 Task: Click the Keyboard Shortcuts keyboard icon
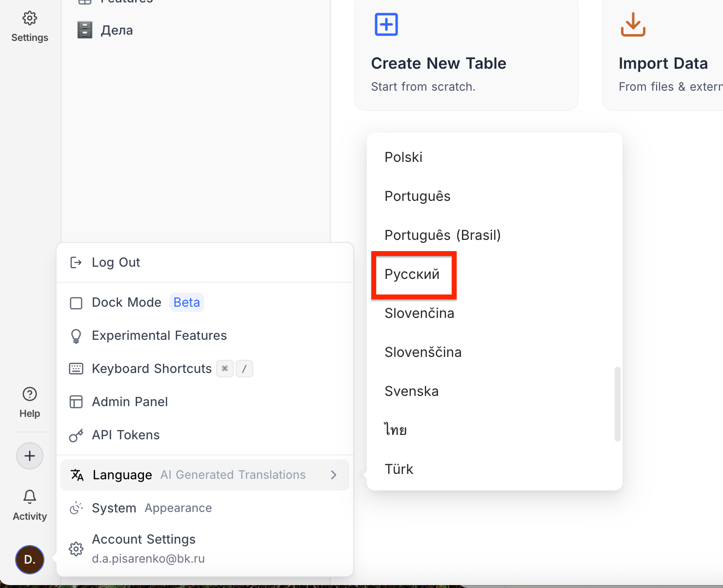pyautogui.click(x=76, y=369)
